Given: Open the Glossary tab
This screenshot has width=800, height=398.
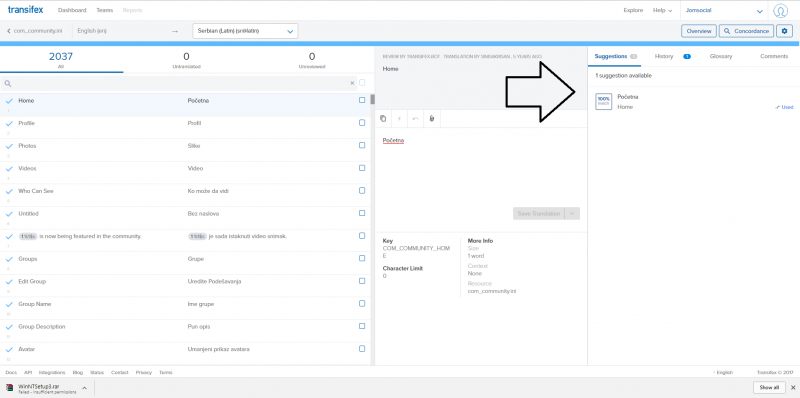Looking at the screenshot, I should click(x=720, y=57).
